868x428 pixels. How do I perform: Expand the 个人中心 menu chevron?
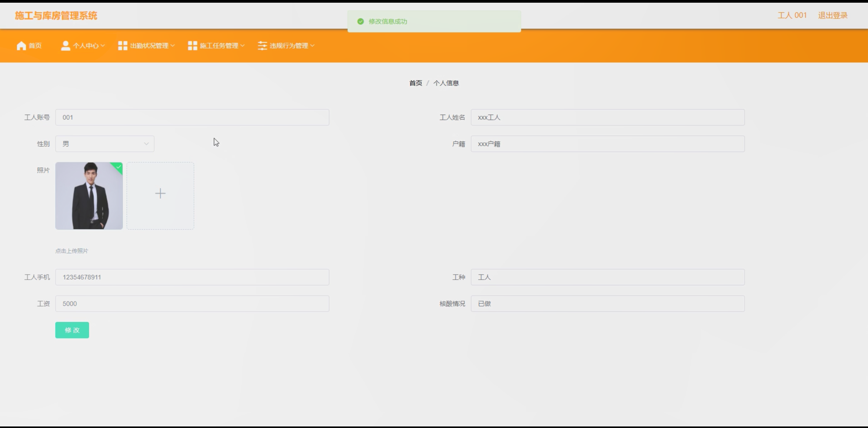pyautogui.click(x=103, y=46)
